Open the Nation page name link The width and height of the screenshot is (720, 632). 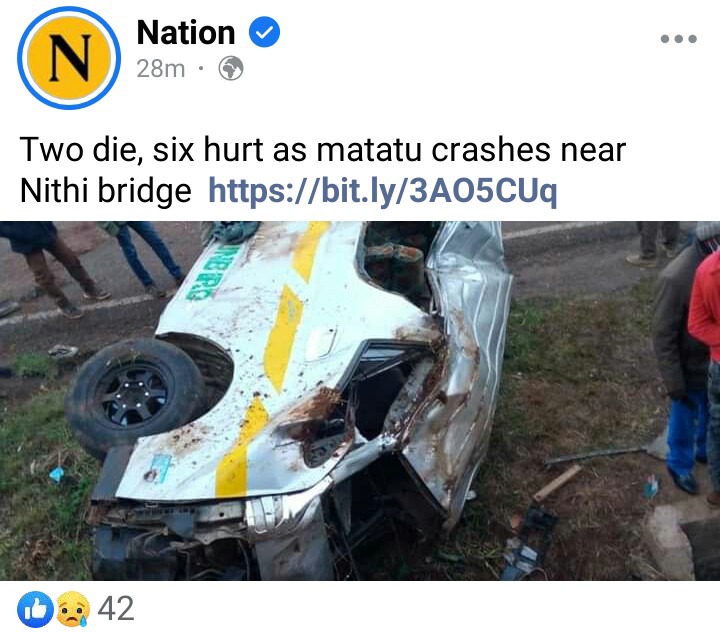(x=186, y=32)
